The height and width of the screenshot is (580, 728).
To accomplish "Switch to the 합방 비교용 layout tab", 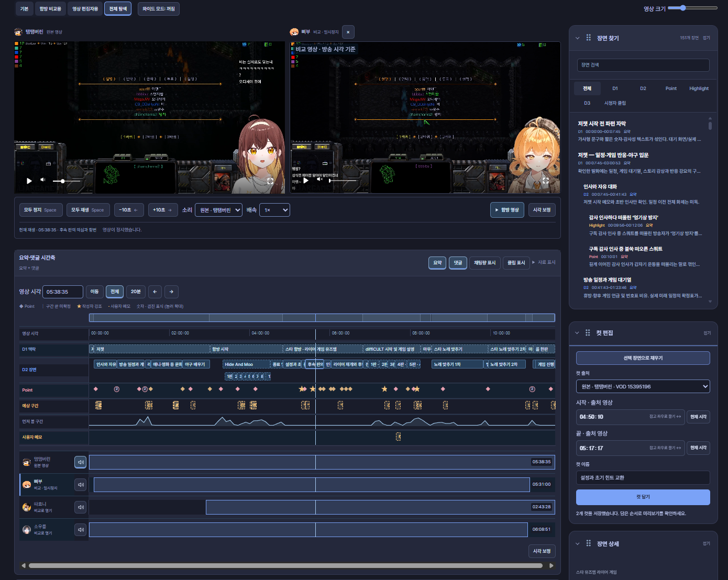I will click(50, 9).
